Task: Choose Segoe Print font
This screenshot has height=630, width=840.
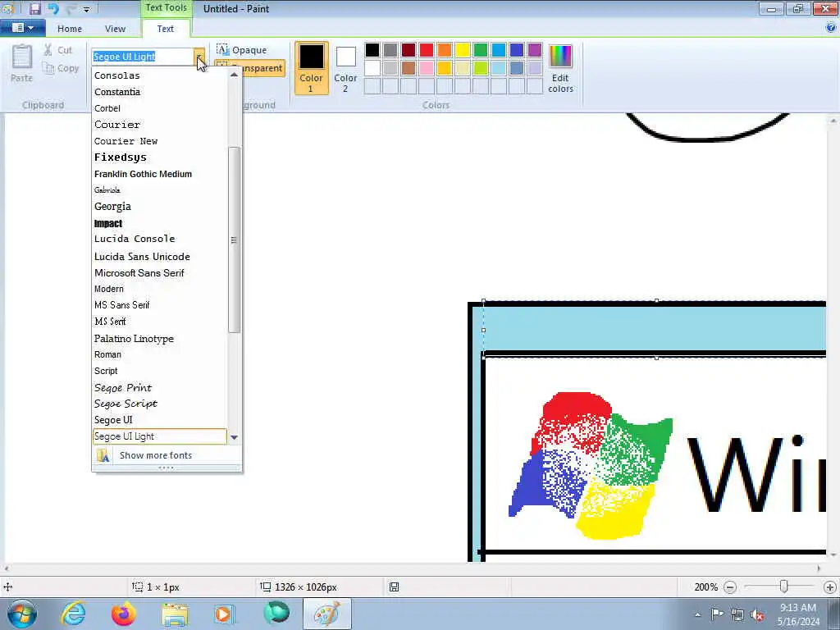Action: click(160, 387)
